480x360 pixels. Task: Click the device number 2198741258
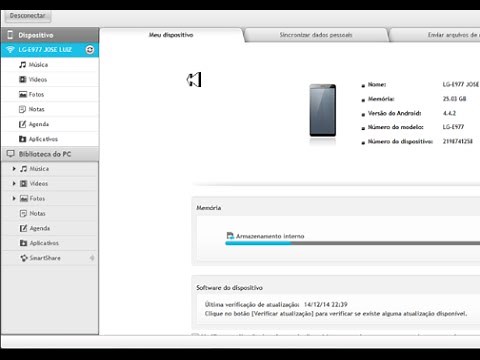(x=458, y=141)
